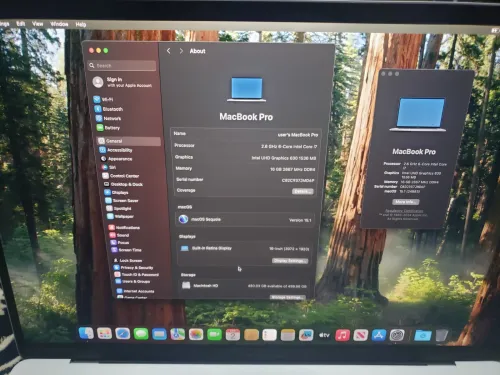Click System Settings icon in the Dock
The height and width of the screenshot is (375, 500).
pyautogui.click(x=397, y=335)
